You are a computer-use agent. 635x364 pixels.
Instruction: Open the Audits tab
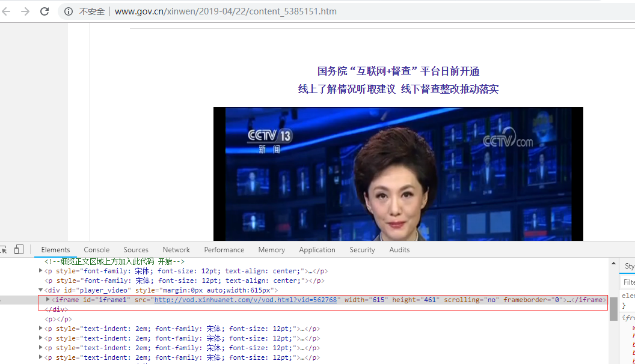point(399,250)
